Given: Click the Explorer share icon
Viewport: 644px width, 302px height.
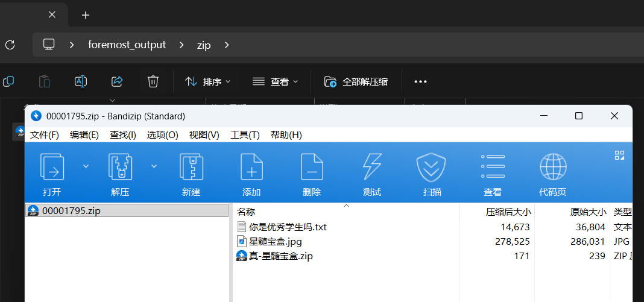Looking at the screenshot, I should [117, 81].
